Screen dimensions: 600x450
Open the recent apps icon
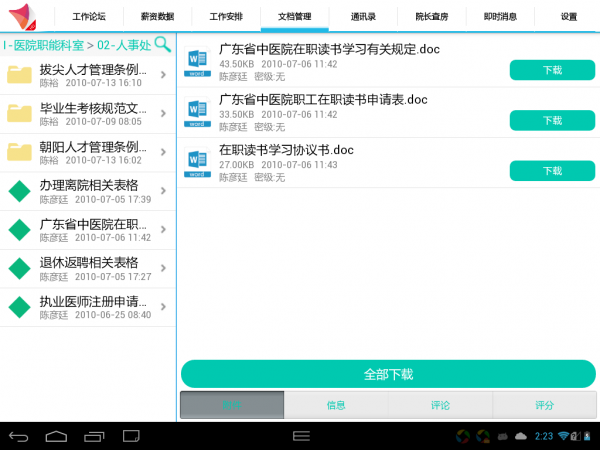95,436
